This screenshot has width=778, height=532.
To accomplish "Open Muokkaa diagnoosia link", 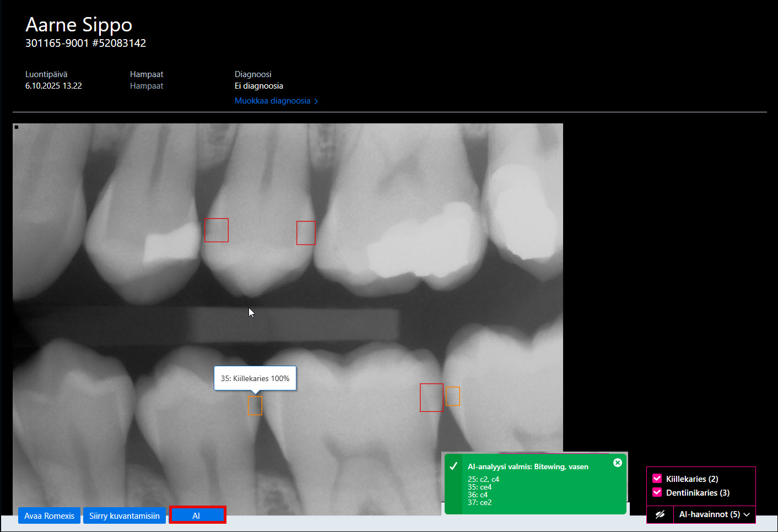I will [272, 101].
